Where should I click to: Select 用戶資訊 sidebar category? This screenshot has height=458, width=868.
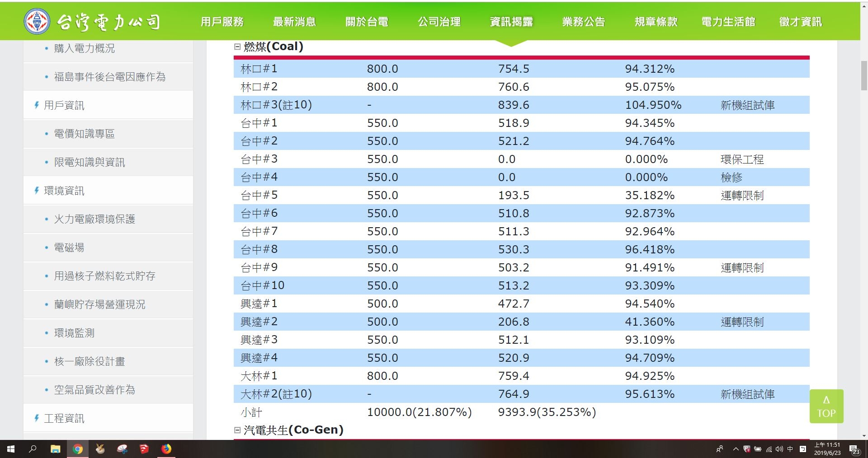64,105
